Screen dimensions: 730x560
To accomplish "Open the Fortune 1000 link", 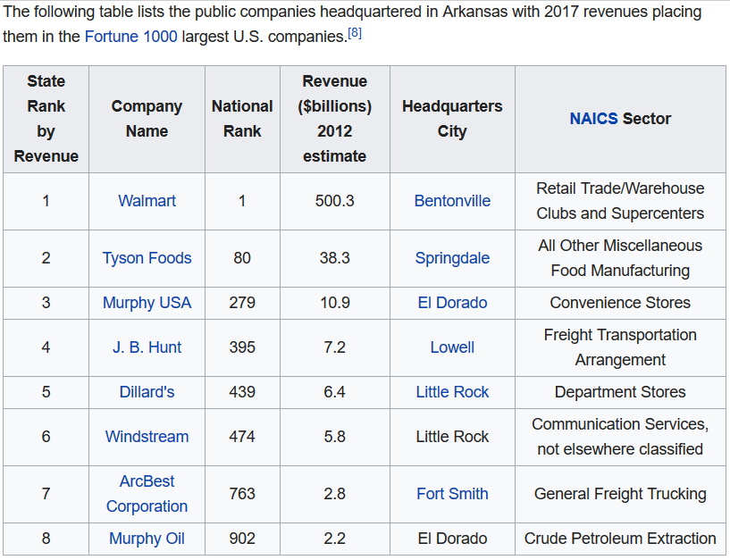I will 130,37.
